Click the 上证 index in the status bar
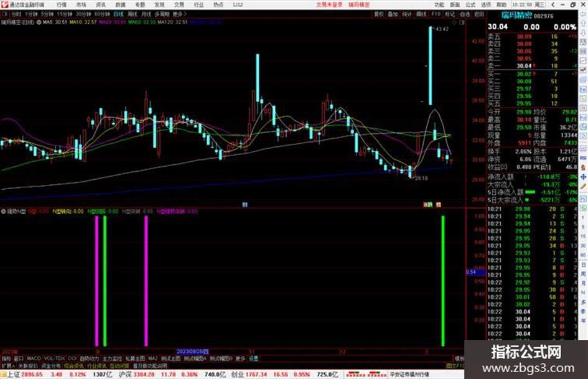This screenshot has height=379, width=588. pyautogui.click(x=13, y=375)
